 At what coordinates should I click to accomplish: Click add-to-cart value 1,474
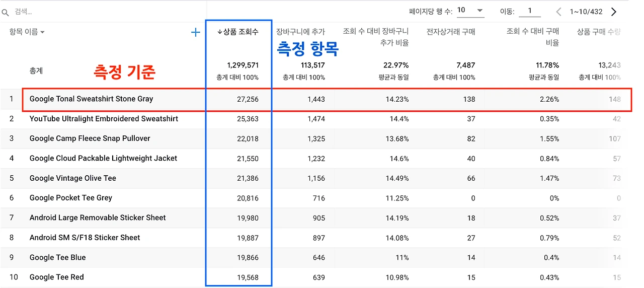click(316, 119)
